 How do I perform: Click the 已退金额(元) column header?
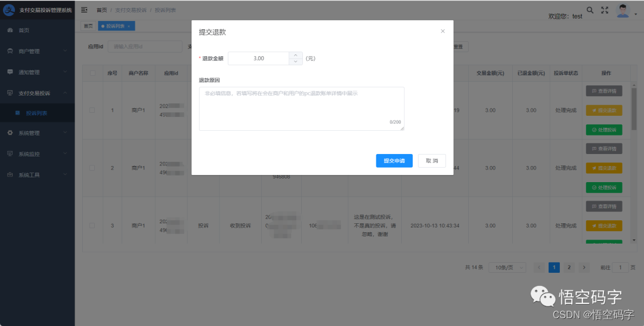[x=531, y=73]
